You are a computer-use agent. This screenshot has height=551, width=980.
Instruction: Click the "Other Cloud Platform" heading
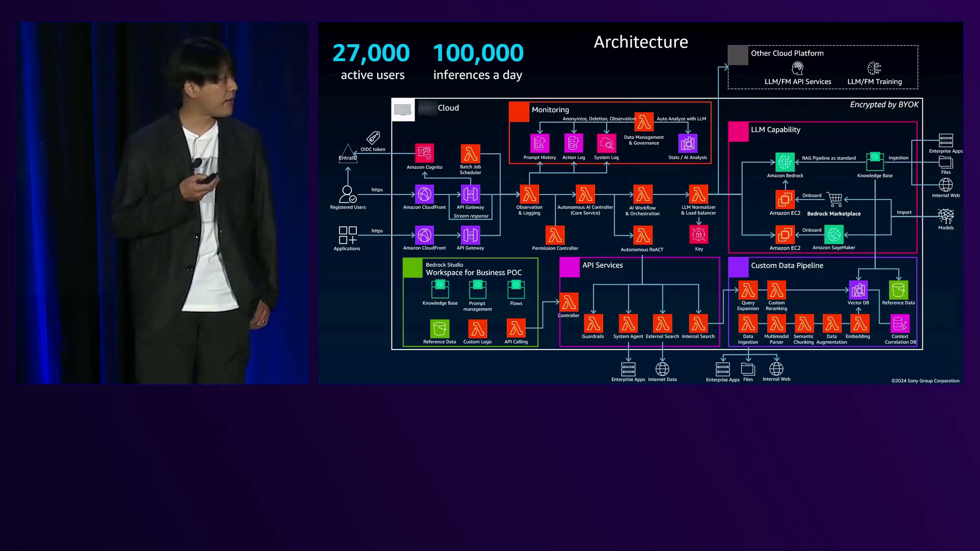pyautogui.click(x=787, y=53)
